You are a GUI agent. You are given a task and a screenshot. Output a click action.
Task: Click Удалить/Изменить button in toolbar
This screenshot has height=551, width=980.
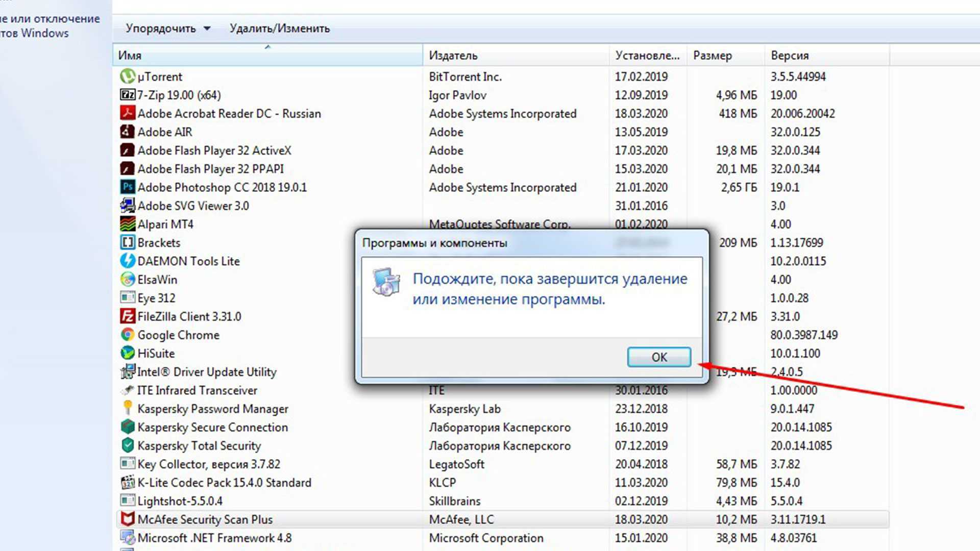(279, 28)
